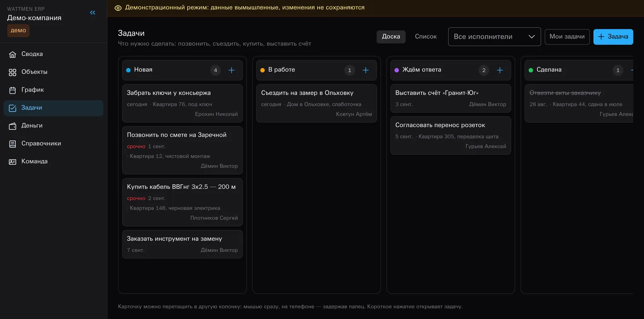The height and width of the screenshot is (319, 644).
Task: Click the Ждём ответа column title
Action: 422,70
